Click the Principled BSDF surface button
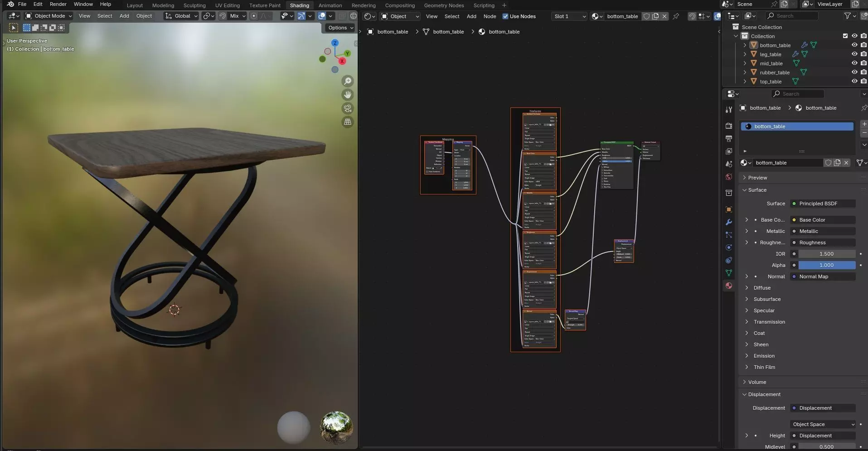This screenshot has height=451, width=868. [x=823, y=204]
